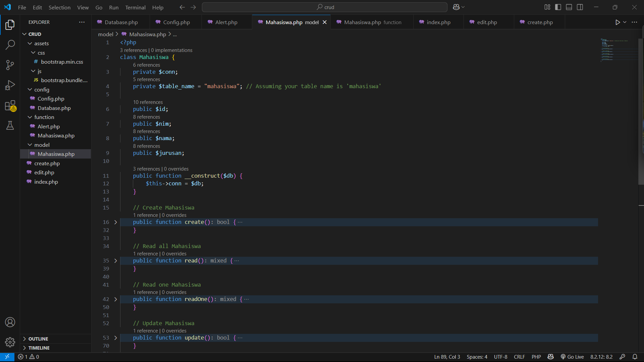The height and width of the screenshot is (362, 644).
Task: Open the Run and Debug view
Action: 10,85
